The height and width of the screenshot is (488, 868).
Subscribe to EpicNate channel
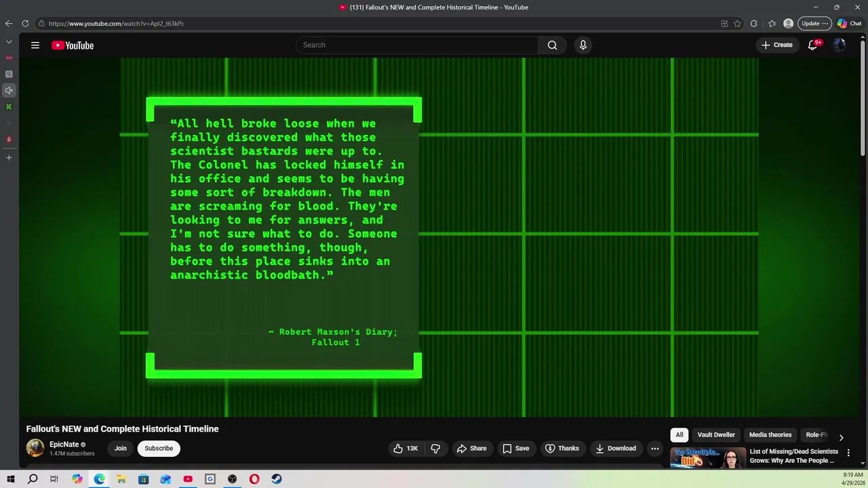(159, 448)
